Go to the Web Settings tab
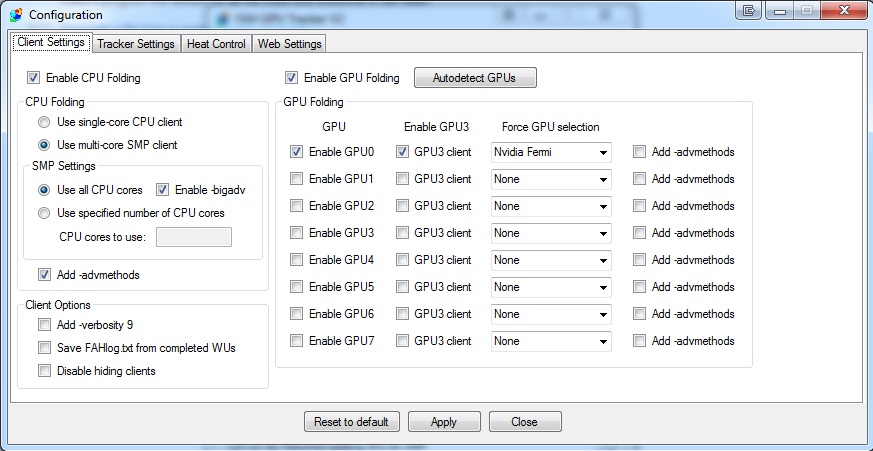 point(289,44)
